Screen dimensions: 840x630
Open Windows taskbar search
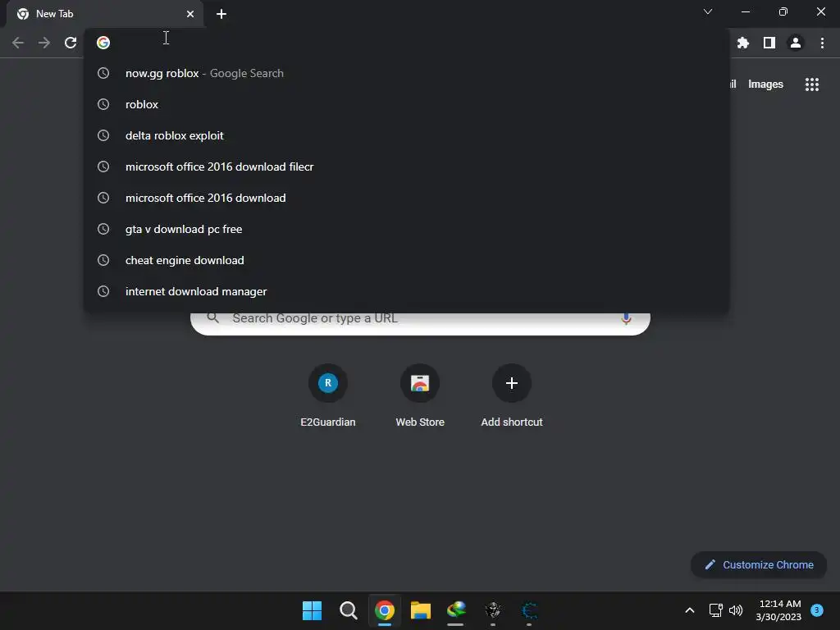[348, 610]
